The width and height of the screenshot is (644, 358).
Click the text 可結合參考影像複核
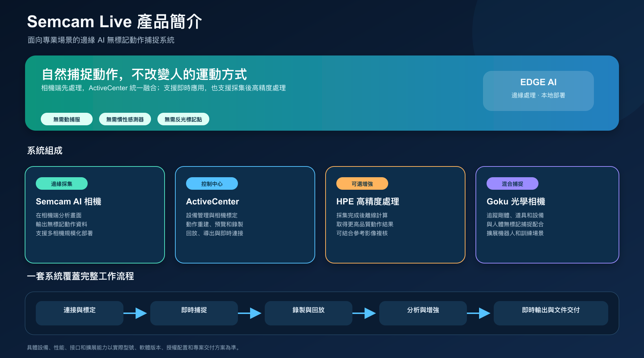pyautogui.click(x=362, y=233)
